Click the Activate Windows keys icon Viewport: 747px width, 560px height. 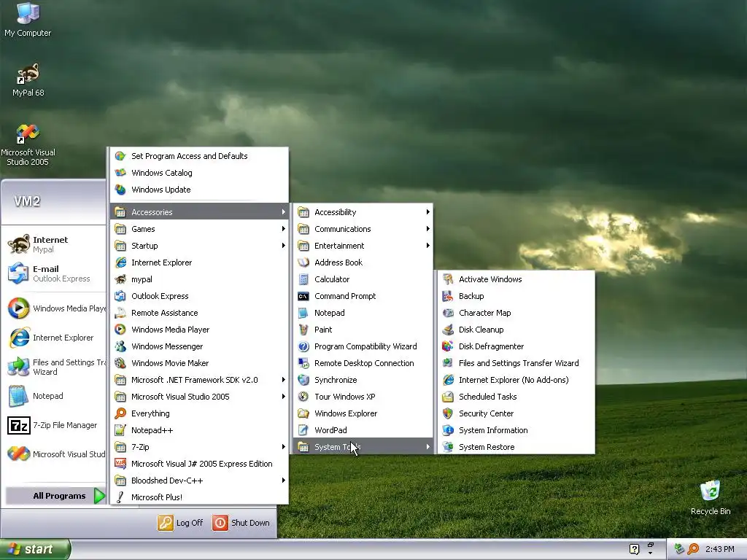point(448,279)
